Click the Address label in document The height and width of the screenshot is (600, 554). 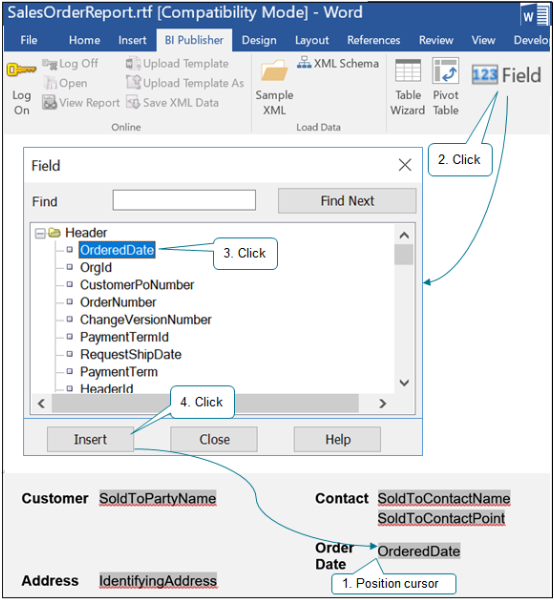pos(50,580)
